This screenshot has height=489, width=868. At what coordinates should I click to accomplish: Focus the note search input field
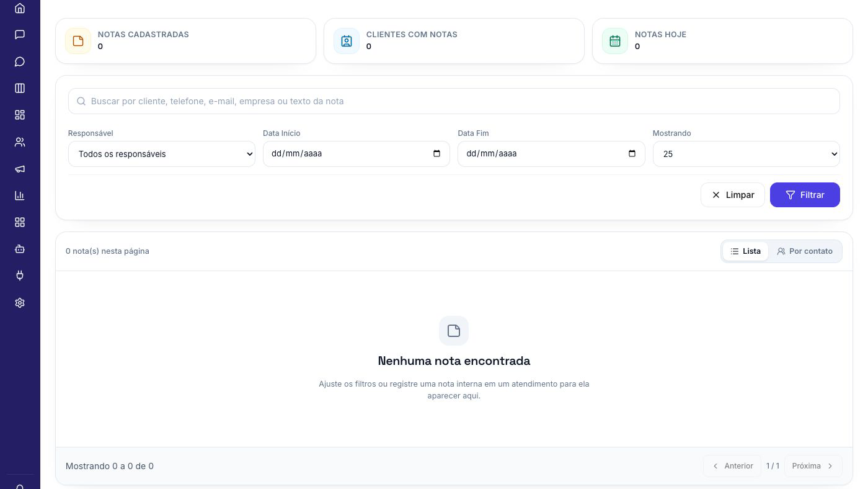point(454,101)
